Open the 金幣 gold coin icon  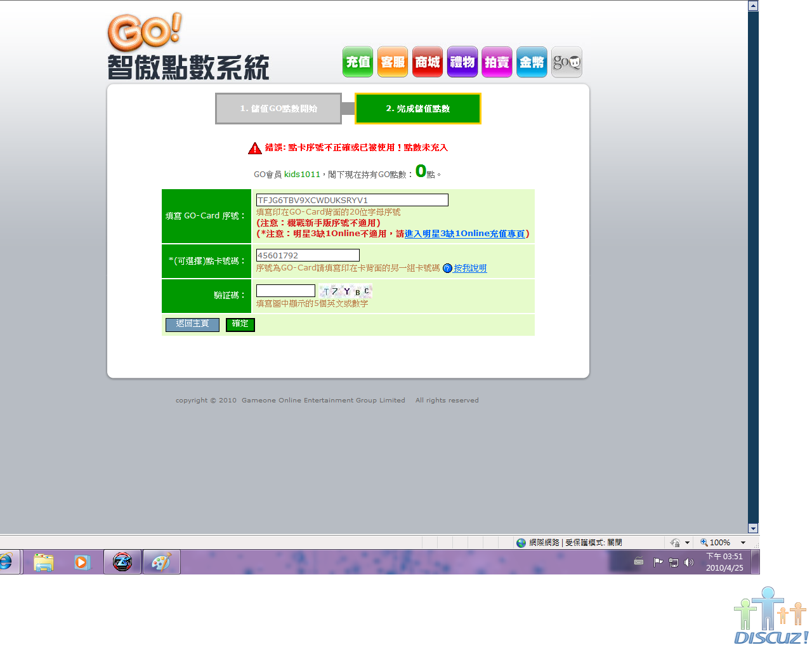click(532, 62)
